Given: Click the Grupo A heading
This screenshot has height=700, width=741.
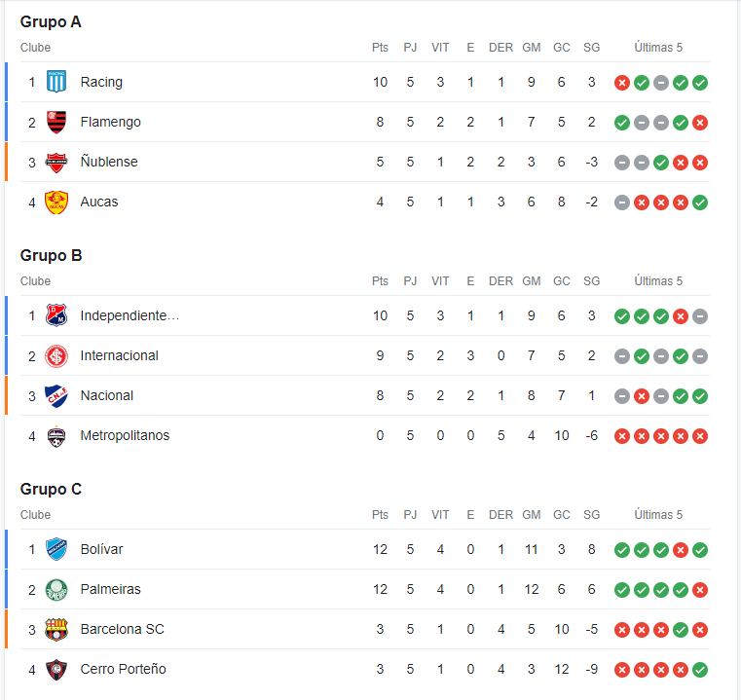Looking at the screenshot, I should coord(51,21).
